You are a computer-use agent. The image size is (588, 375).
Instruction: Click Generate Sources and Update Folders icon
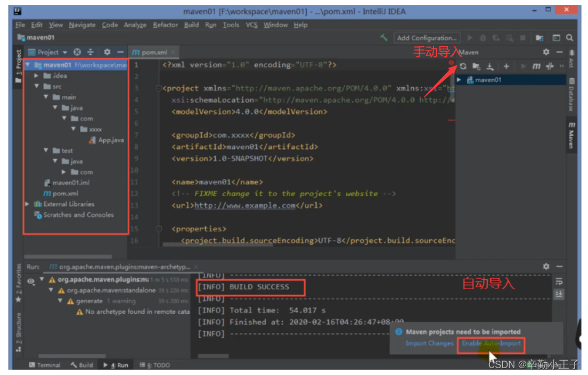[476, 66]
